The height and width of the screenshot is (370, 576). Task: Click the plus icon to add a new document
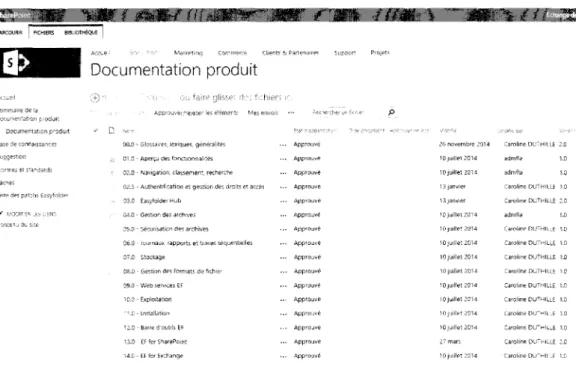click(x=95, y=98)
